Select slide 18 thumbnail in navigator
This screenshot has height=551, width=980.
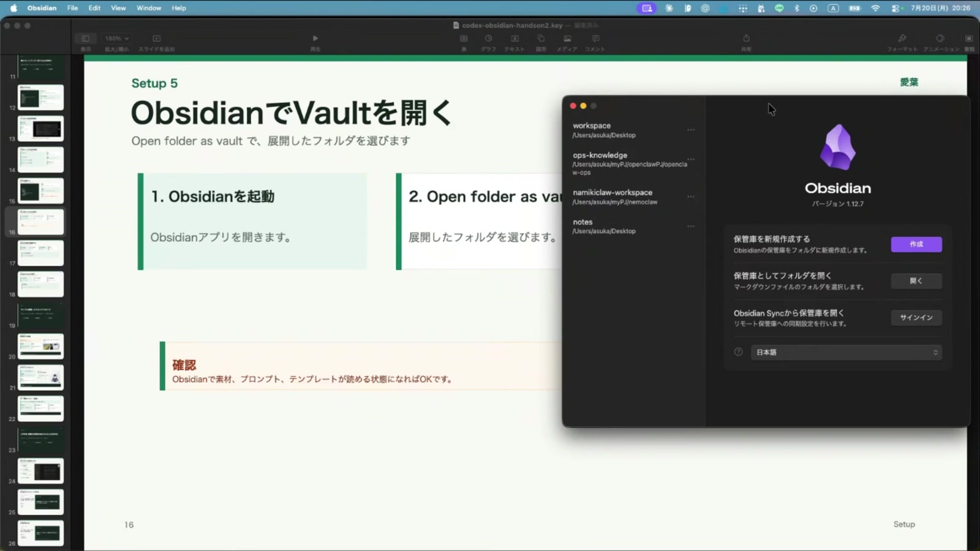(40, 284)
